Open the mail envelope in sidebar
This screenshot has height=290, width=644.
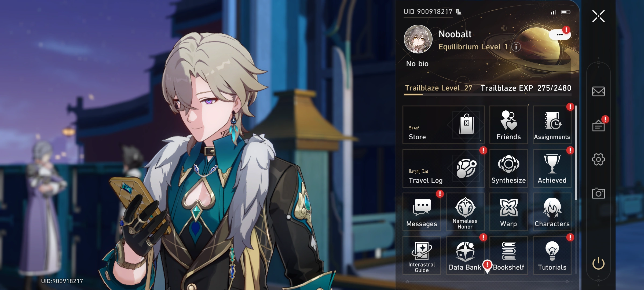598,91
